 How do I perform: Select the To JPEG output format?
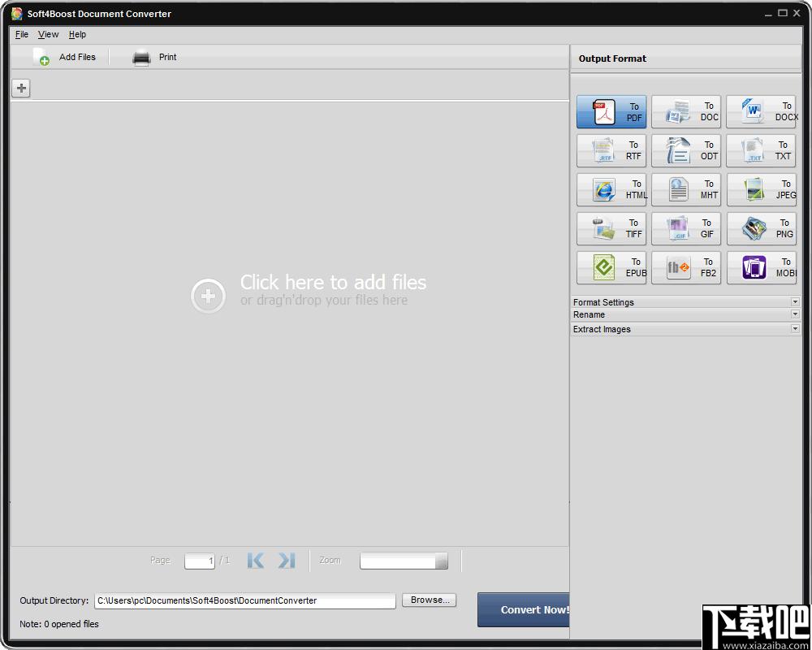(x=761, y=189)
